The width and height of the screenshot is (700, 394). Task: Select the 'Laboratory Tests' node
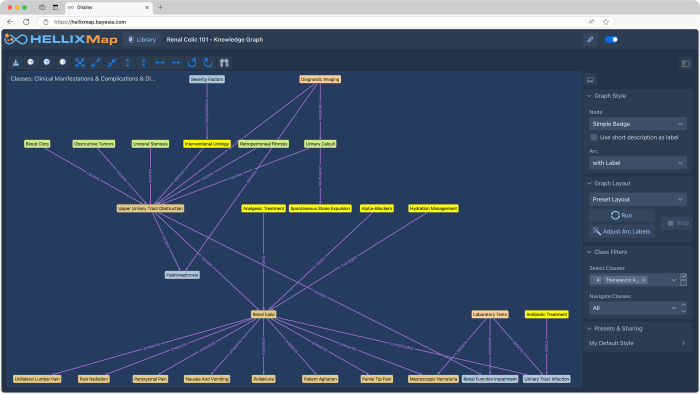tap(490, 314)
